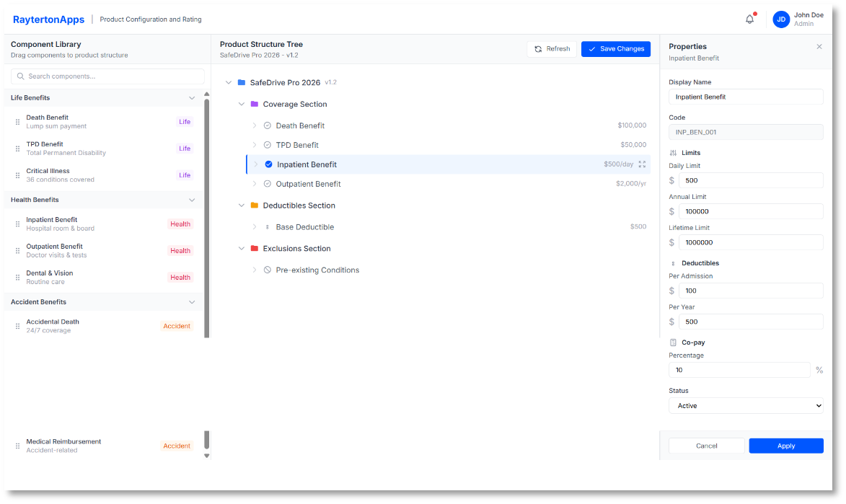Click the drag handle beside Death Benefit component
This screenshot has width=846, height=504.
pyautogui.click(x=17, y=121)
